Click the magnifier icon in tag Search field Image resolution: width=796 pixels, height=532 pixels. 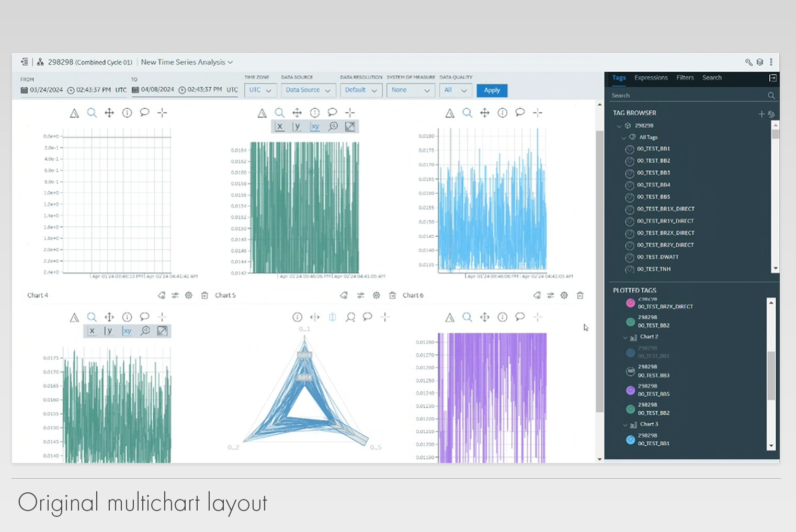click(771, 96)
